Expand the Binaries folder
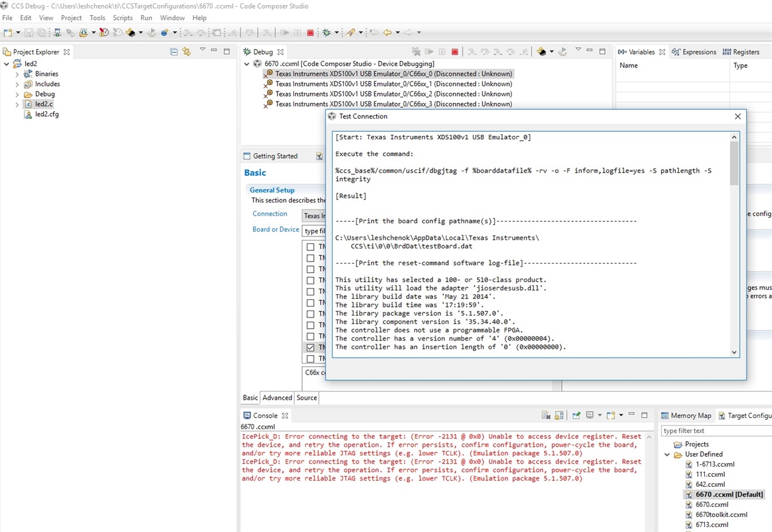This screenshot has height=532, width=772. tap(17, 74)
